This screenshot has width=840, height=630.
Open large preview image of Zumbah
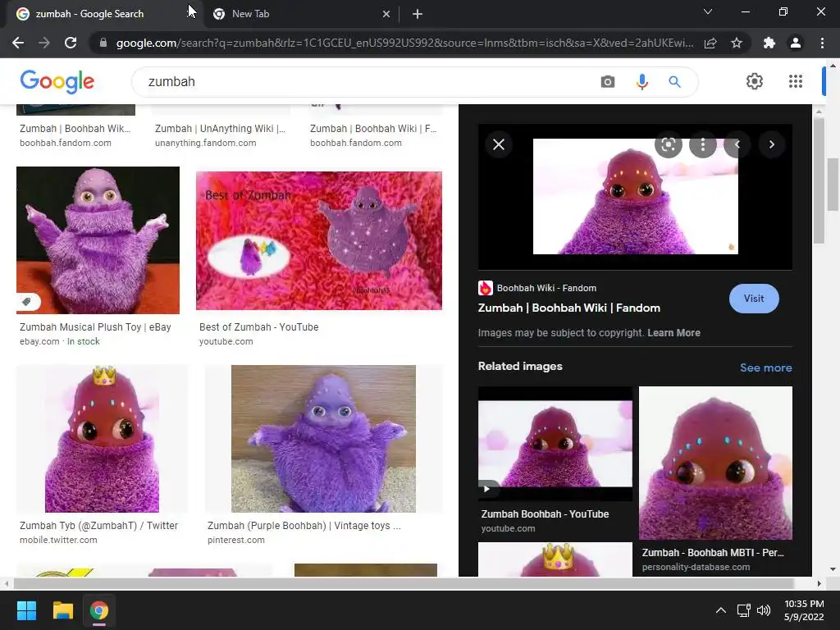click(x=636, y=196)
